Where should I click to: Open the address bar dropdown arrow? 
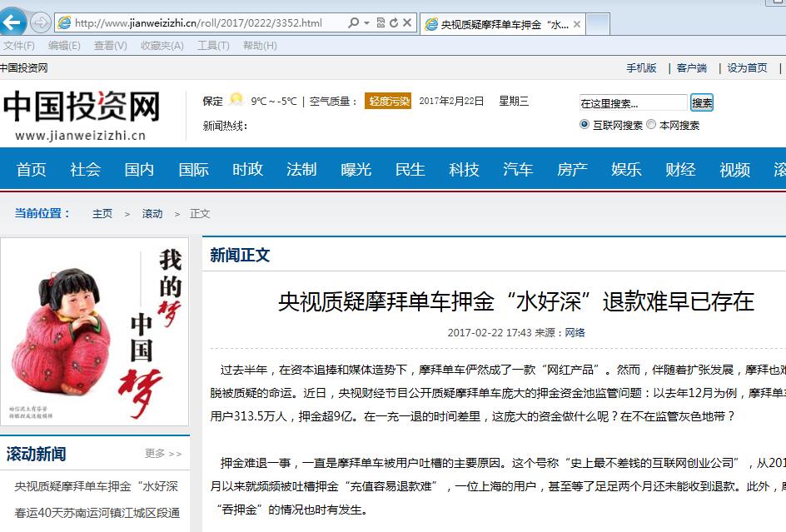[366, 23]
